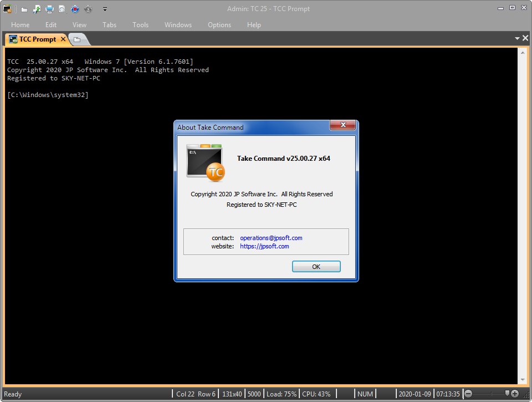The height and width of the screenshot is (402, 532).
Task: Click the 'Load: 75%' status entry
Action: [x=282, y=394]
